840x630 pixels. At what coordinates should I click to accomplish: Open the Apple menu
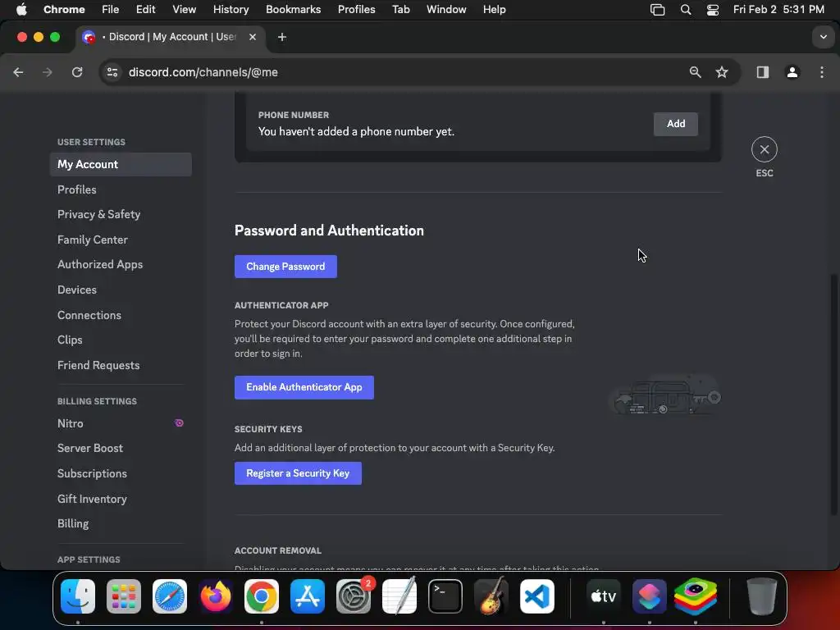(21, 10)
